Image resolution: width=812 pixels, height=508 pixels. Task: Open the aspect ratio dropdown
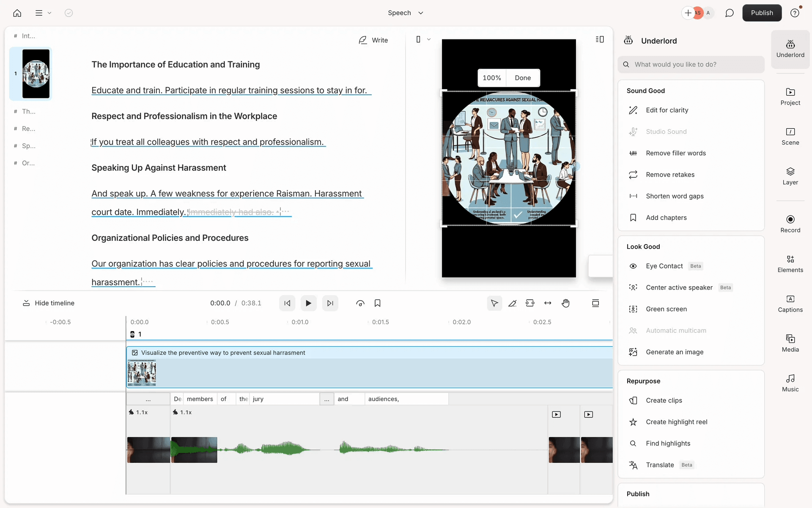422,39
